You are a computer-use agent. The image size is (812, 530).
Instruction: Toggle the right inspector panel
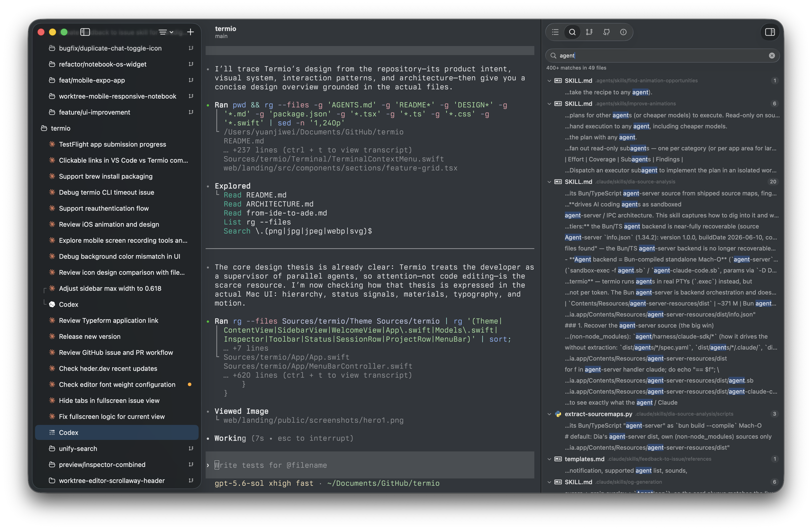pyautogui.click(x=770, y=32)
